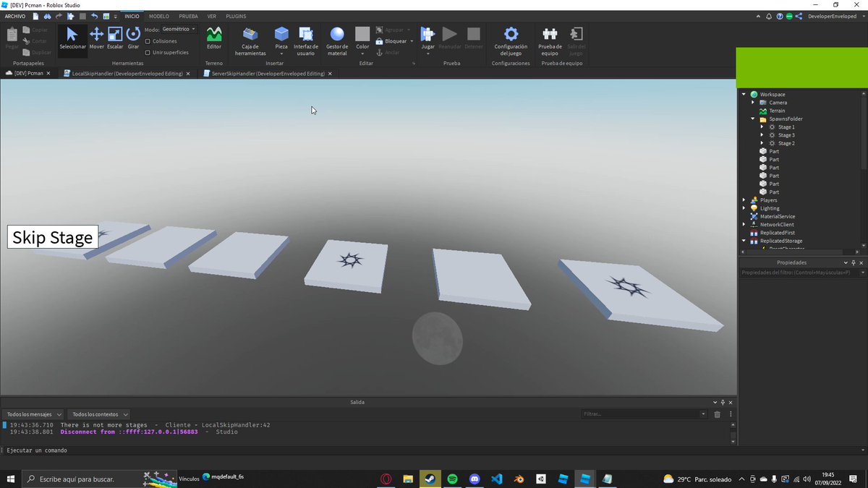
Task: Open Discord from taskbar
Action: click(475, 479)
